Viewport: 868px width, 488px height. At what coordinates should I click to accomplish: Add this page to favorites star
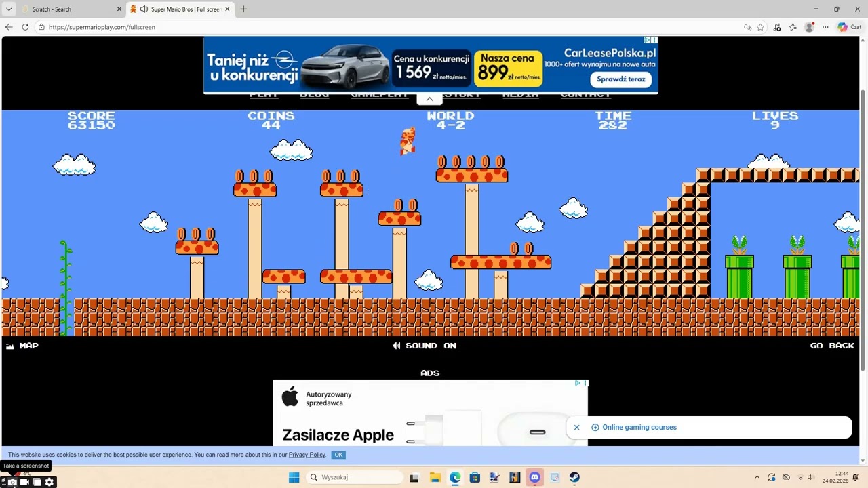tap(760, 27)
